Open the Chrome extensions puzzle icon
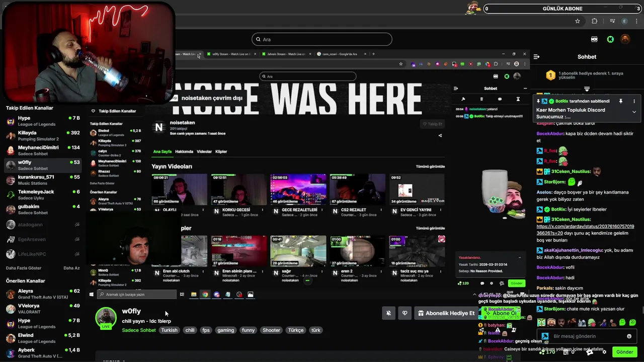Screen dimensions: 644x362 click(595, 21)
